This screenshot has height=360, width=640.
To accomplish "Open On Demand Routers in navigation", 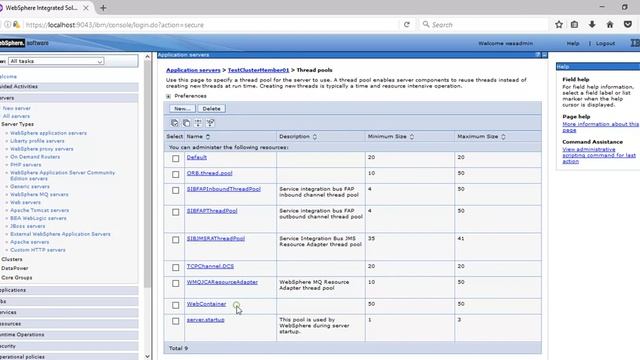I will 35,157.
